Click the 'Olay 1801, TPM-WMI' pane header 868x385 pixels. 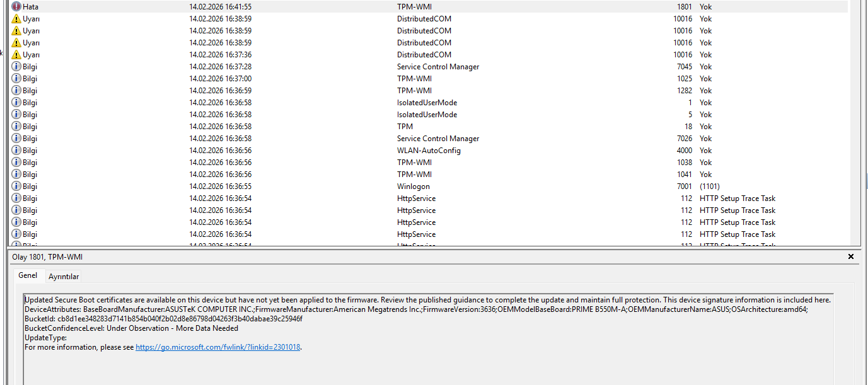47,256
